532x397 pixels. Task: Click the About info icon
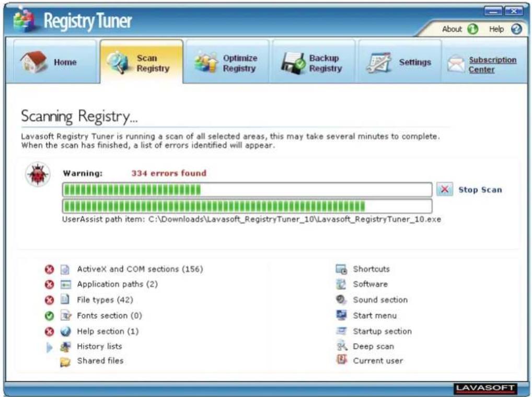tap(472, 29)
